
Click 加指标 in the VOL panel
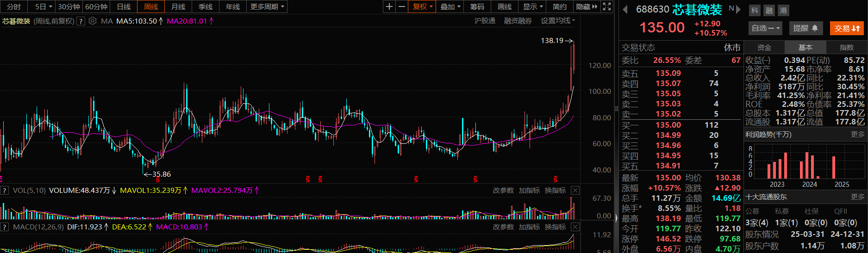pyautogui.click(x=529, y=191)
